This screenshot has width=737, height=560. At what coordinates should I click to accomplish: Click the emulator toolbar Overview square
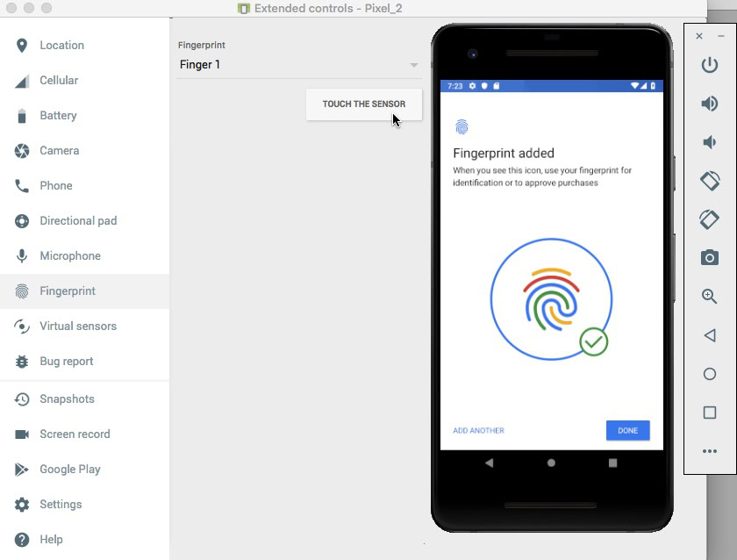(x=710, y=413)
